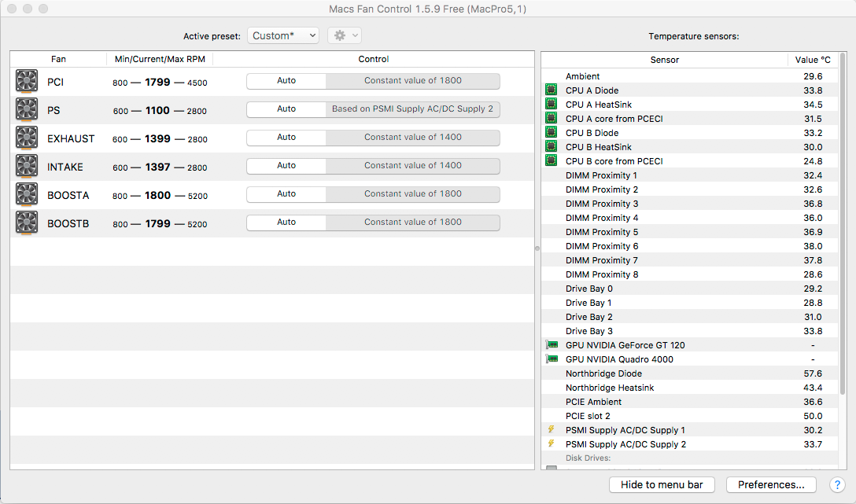This screenshot has height=504, width=856.
Task: Click the BOOSTB fan icon
Action: click(x=27, y=223)
